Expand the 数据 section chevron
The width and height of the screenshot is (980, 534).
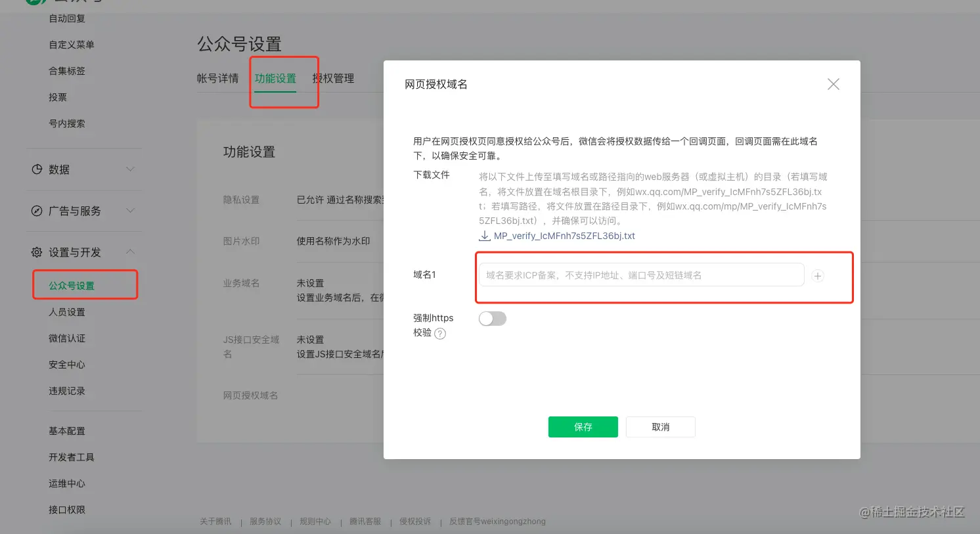pos(130,169)
